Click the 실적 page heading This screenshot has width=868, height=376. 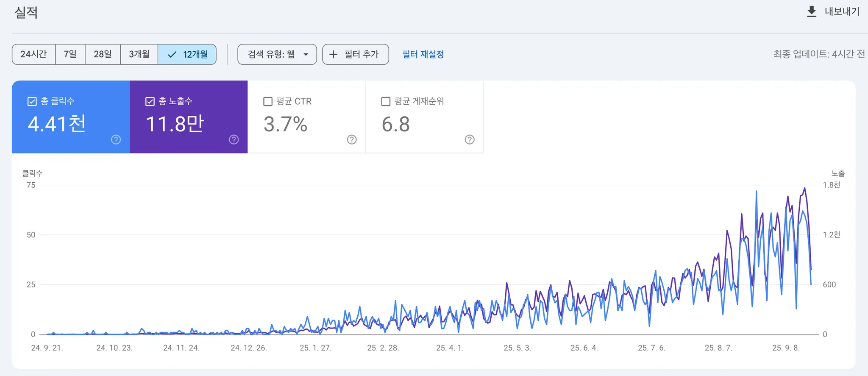[26, 12]
